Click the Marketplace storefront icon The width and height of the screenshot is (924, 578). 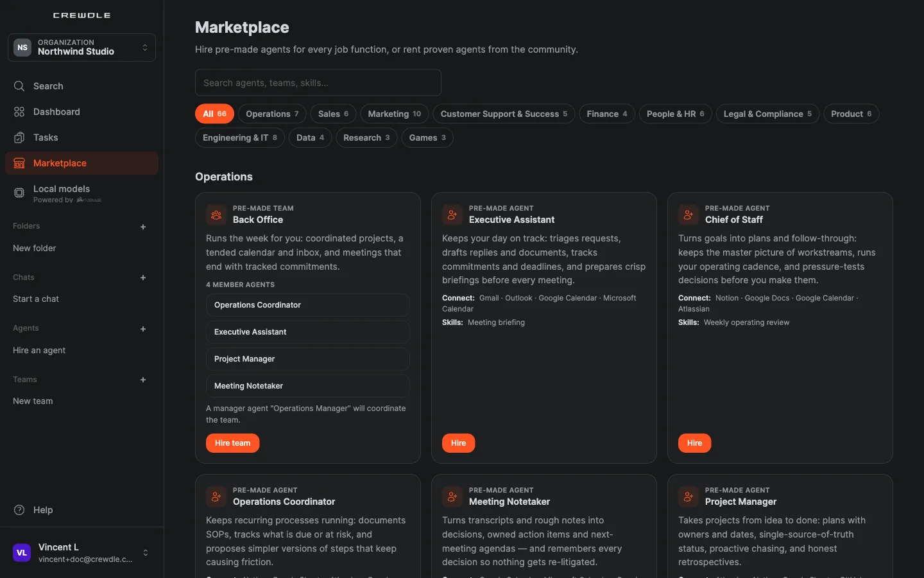19,163
